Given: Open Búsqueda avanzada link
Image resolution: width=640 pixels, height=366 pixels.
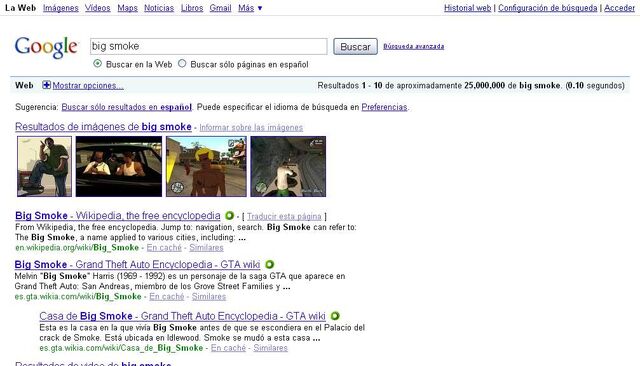Looking at the screenshot, I should [x=413, y=47].
